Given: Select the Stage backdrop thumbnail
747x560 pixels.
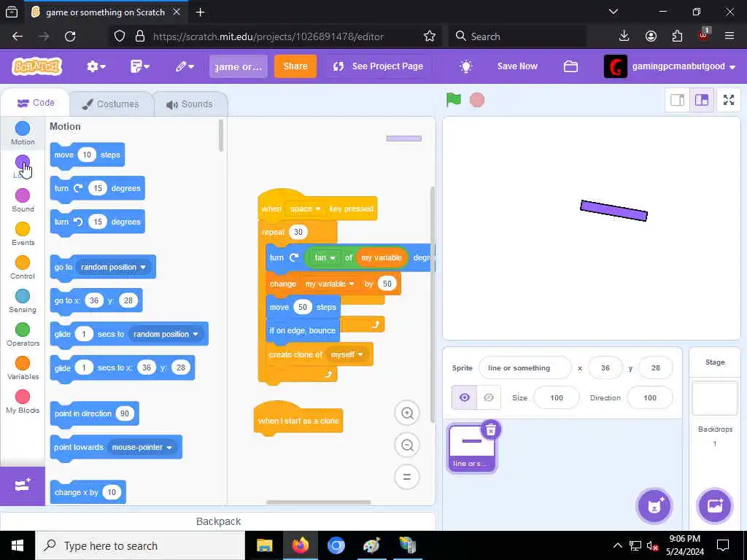Looking at the screenshot, I should click(x=715, y=398).
